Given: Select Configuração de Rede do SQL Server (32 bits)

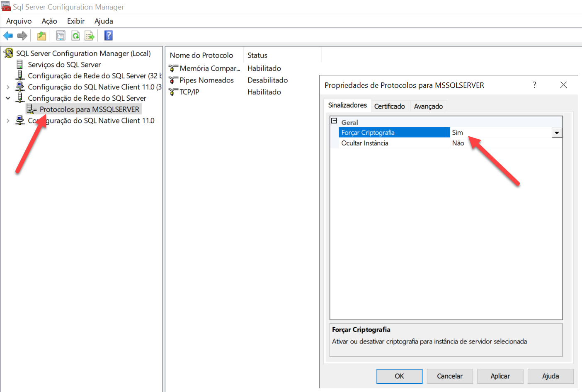Looking at the screenshot, I should pos(95,76).
